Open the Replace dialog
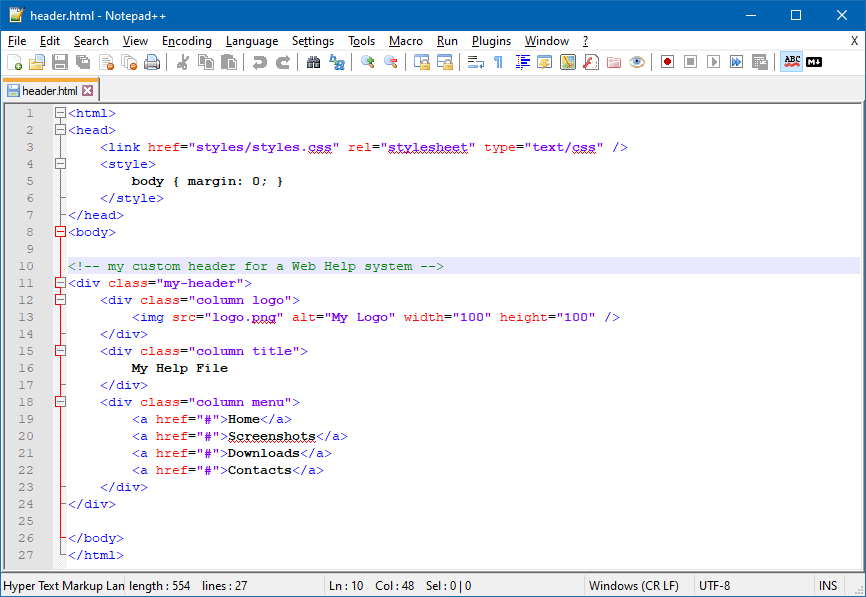This screenshot has height=597, width=866. [x=336, y=62]
